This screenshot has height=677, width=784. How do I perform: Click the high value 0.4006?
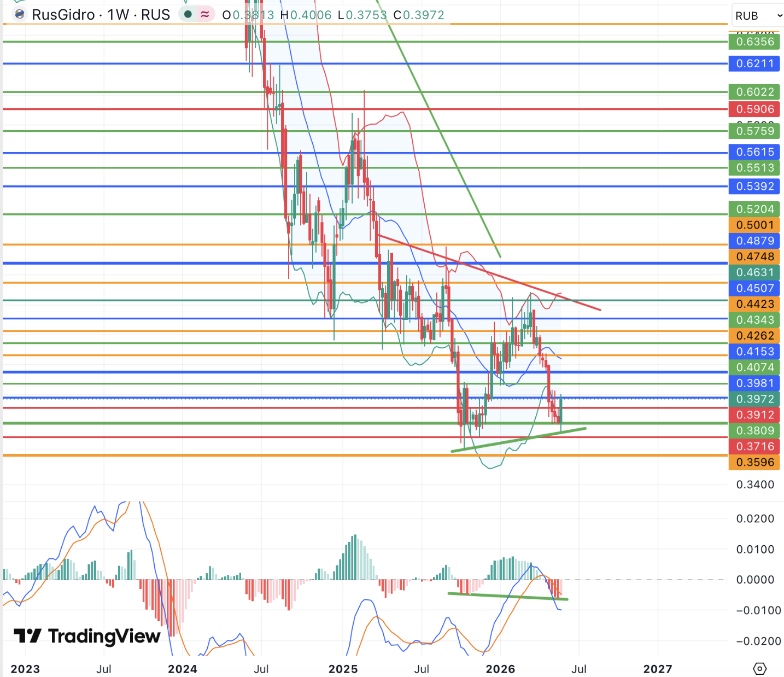(x=311, y=15)
